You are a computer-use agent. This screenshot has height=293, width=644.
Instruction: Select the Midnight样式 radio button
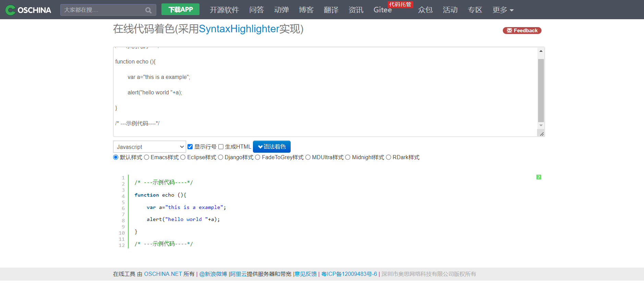click(x=348, y=157)
